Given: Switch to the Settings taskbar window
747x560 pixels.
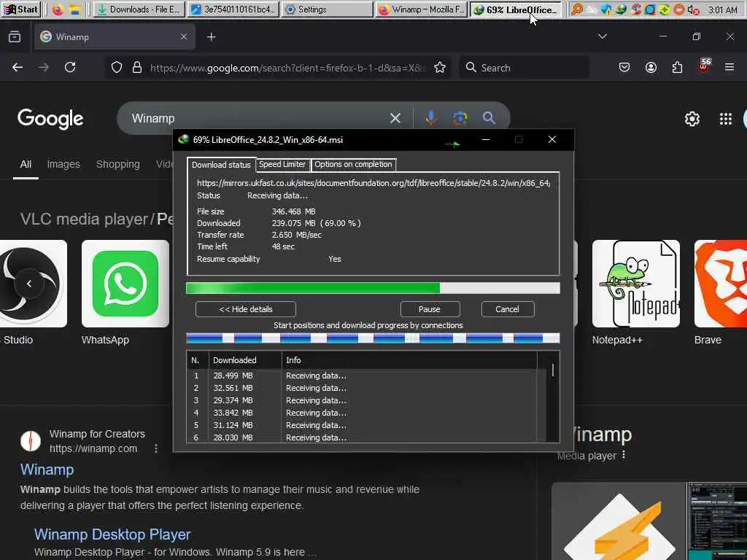Looking at the screenshot, I should (x=327, y=9).
